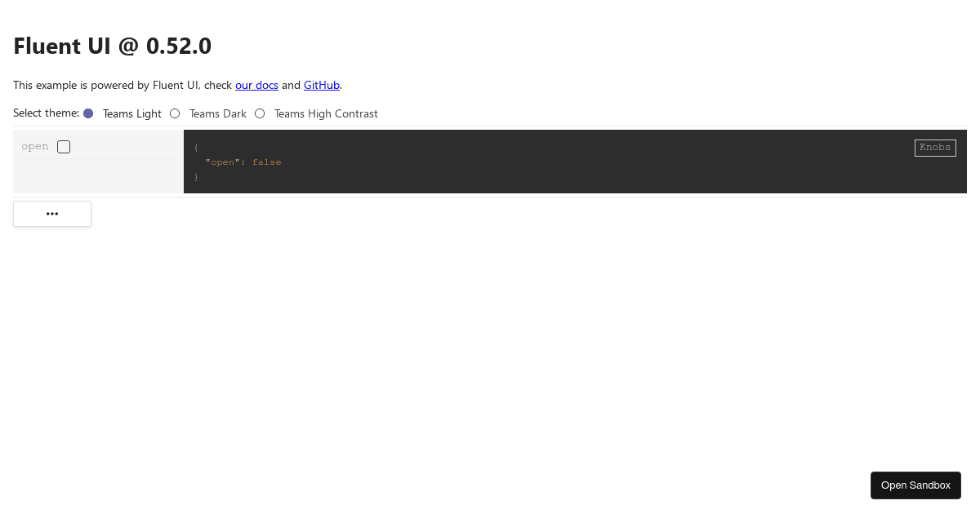Launch the Open Sandbox button
The image size is (980, 514).
pyautogui.click(x=915, y=485)
